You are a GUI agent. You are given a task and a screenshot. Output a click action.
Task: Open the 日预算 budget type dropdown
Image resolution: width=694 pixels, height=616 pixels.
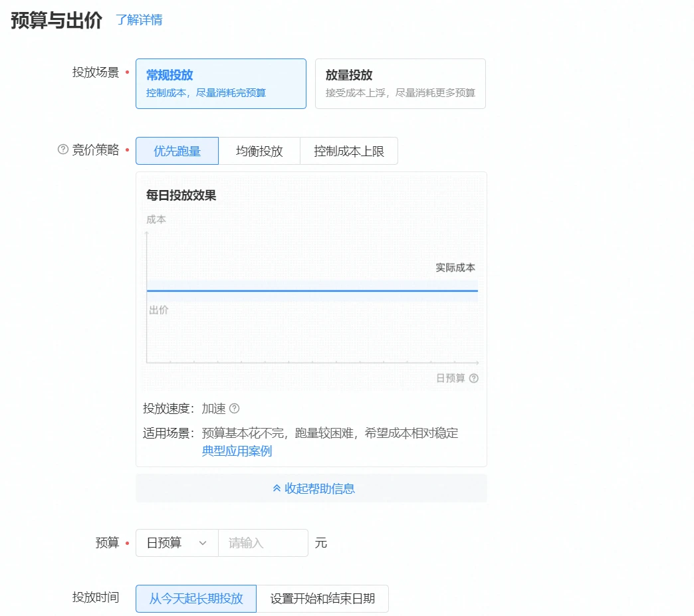tap(177, 543)
